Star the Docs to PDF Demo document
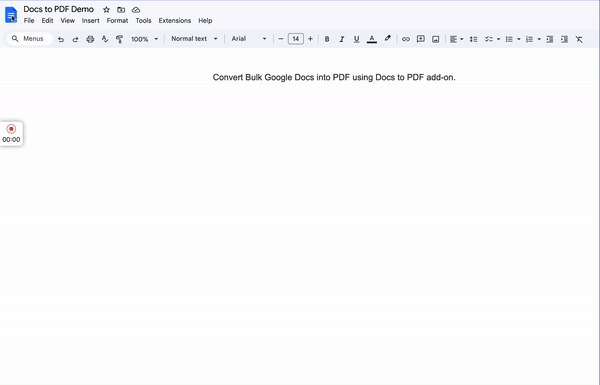This screenshot has width=600, height=385. 106,10
